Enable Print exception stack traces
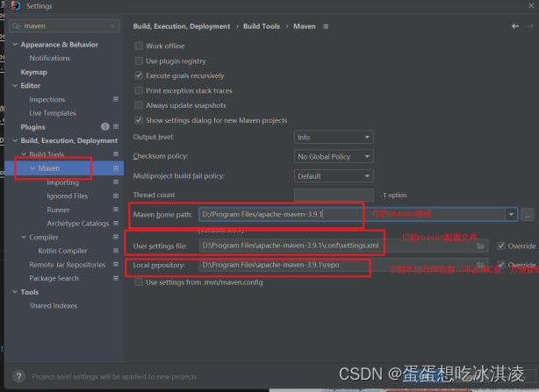539x392 pixels. pyautogui.click(x=139, y=90)
